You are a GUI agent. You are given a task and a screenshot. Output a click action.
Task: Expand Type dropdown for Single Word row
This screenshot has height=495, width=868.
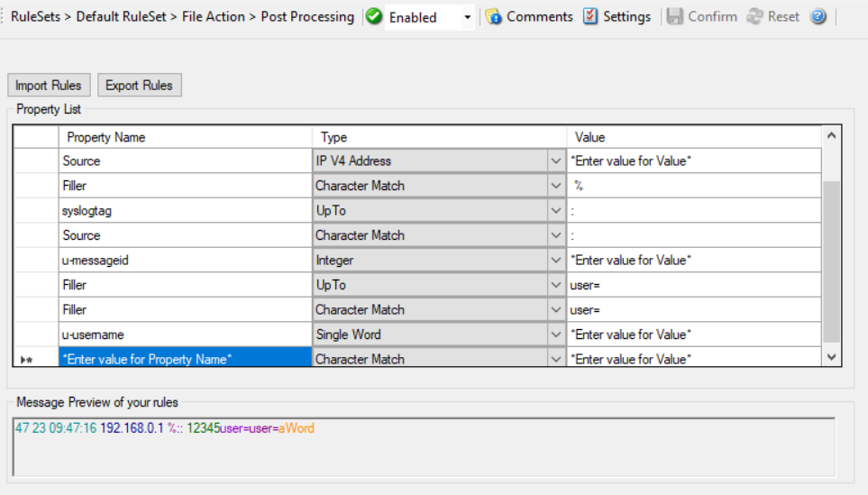pyautogui.click(x=555, y=335)
